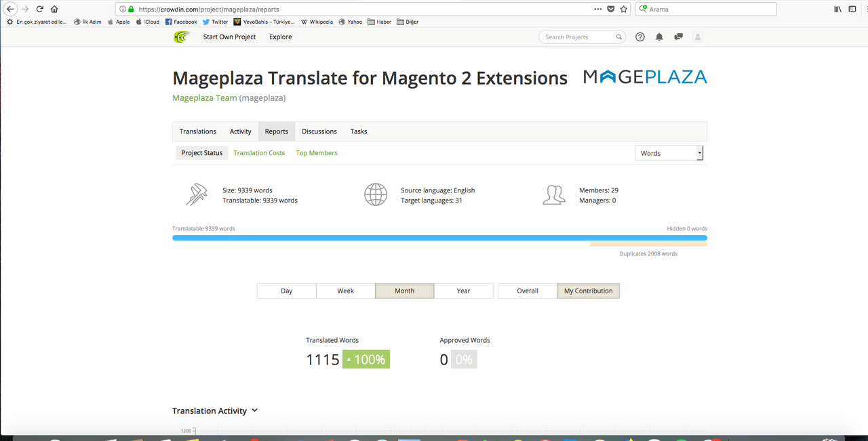Viewport: 868px width, 441px height.
Task: Click the browser back arrow button
Action: pos(10,9)
